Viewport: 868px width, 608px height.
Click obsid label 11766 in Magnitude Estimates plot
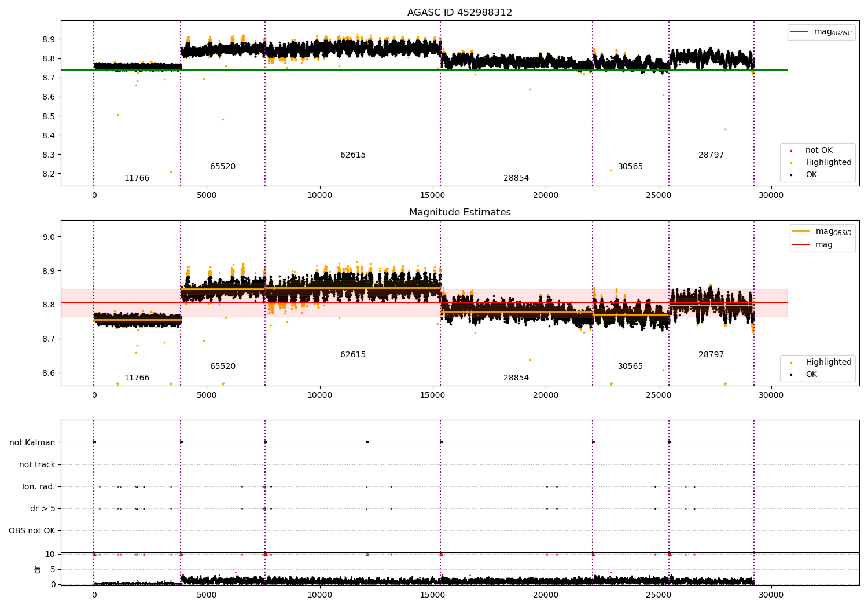(137, 378)
